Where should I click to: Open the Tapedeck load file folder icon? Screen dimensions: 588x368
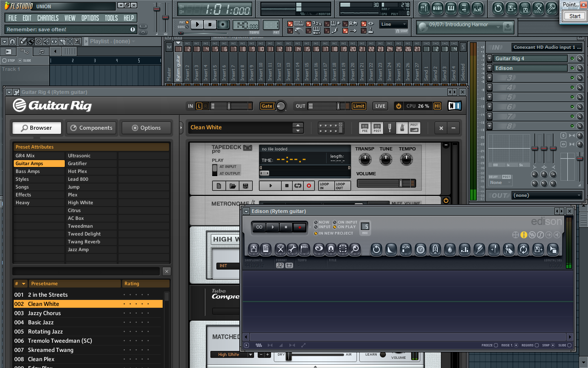pos(232,186)
